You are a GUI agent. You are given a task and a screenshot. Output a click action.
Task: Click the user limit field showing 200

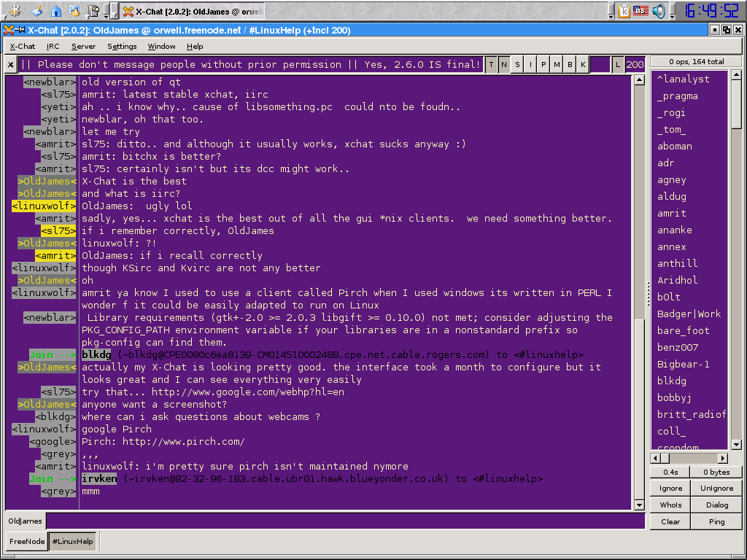coord(635,65)
